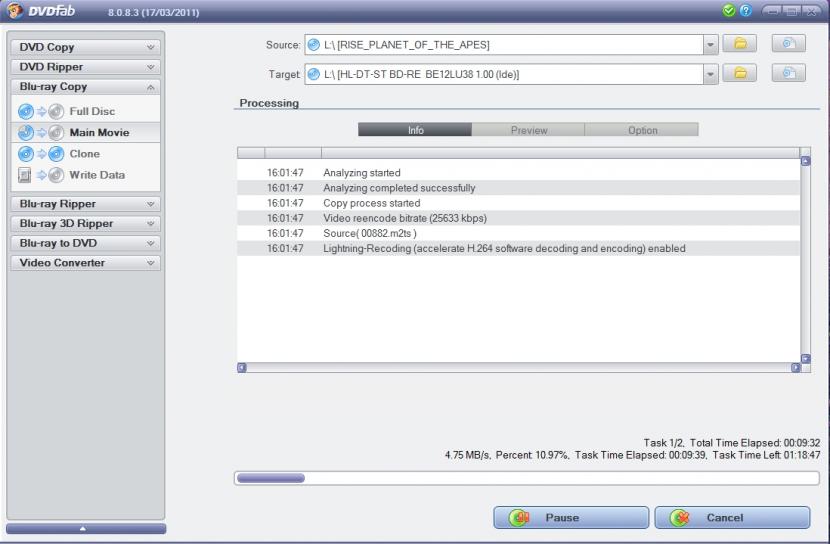The height and width of the screenshot is (544, 830).
Task: Switch to the Option tab
Action: click(642, 130)
